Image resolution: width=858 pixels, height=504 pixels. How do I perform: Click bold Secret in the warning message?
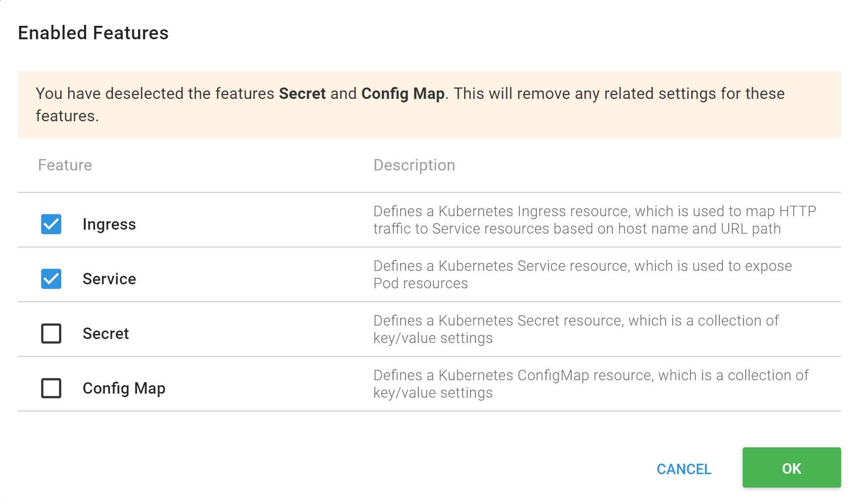pyautogui.click(x=302, y=93)
